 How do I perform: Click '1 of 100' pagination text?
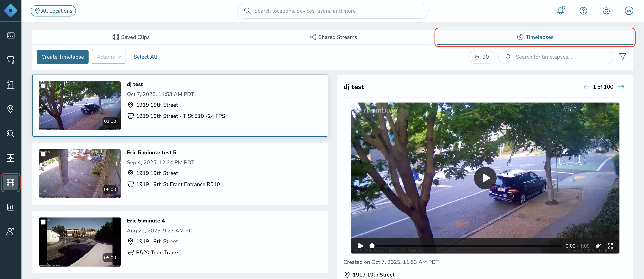coord(603,87)
